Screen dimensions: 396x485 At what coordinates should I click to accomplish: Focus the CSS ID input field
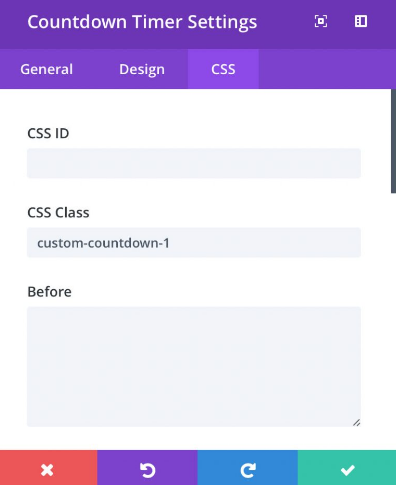[x=194, y=163]
